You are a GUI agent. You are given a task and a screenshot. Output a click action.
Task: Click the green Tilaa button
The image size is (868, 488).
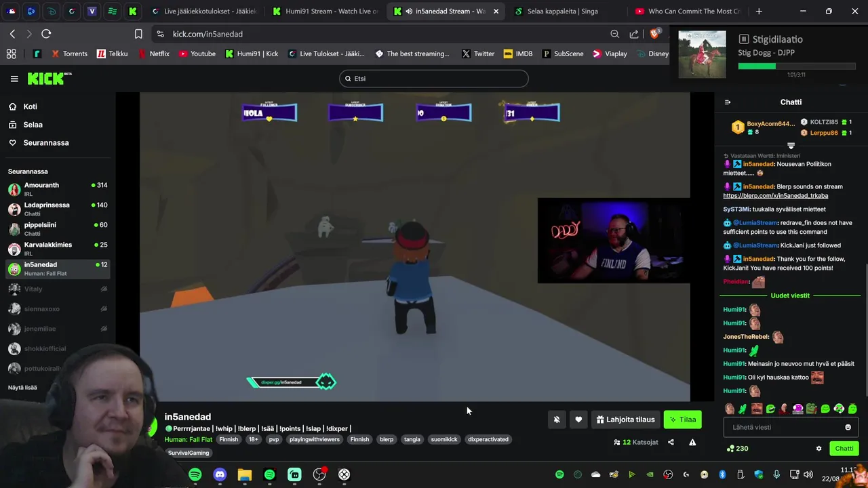click(683, 420)
